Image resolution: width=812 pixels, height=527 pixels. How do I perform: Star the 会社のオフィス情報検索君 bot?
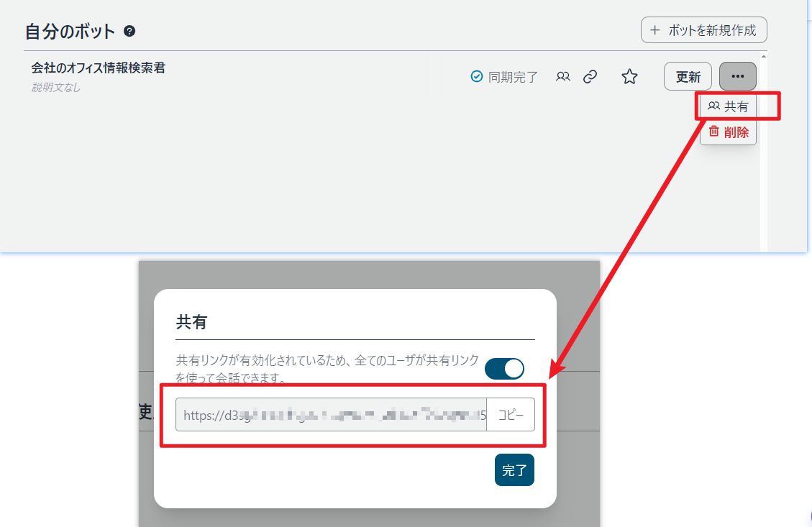point(629,77)
